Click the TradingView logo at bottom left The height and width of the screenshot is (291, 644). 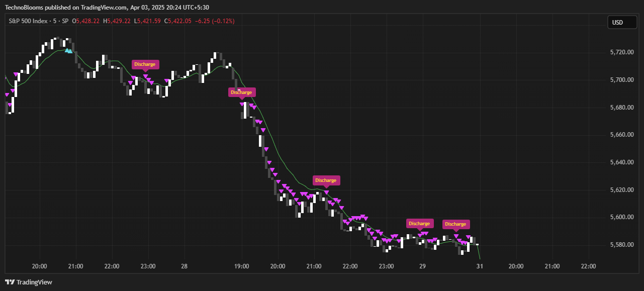click(29, 282)
